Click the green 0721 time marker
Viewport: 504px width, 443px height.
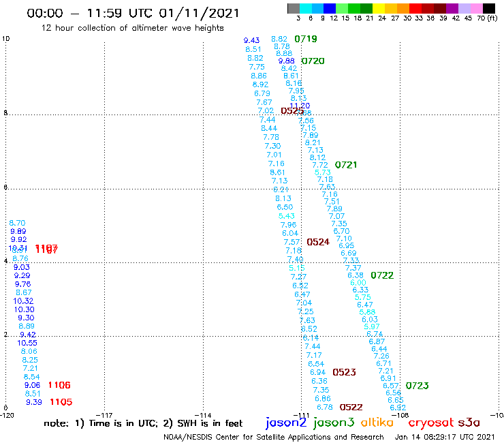(346, 165)
